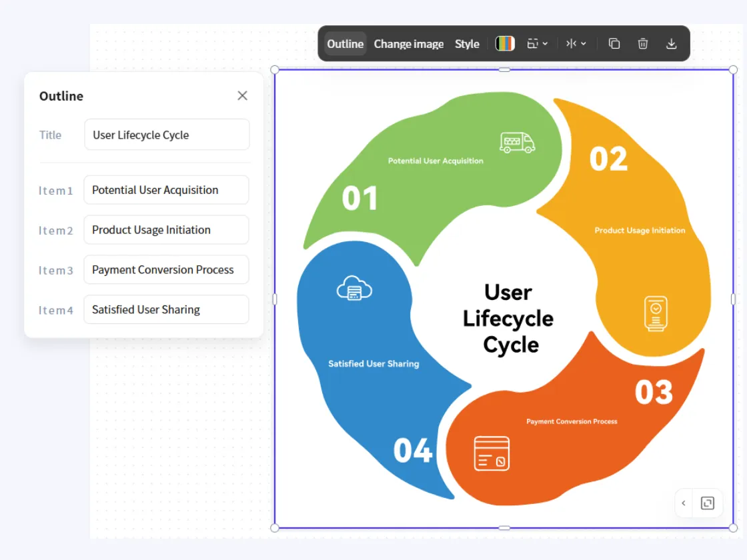Viewport: 747px width, 560px height.
Task: Collapse panel with left chevron arrow
Action: (x=684, y=503)
